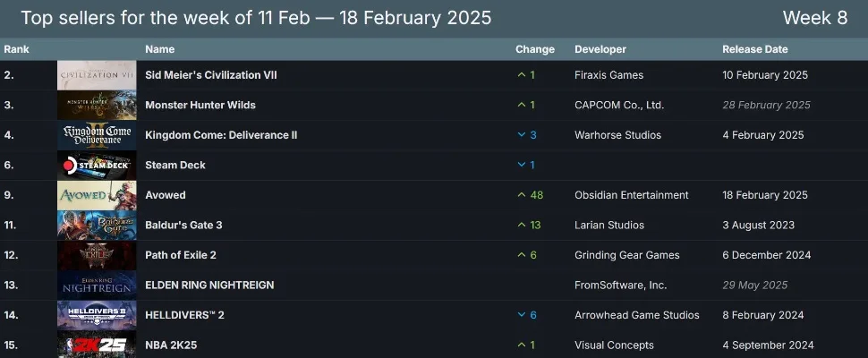Select the Path of Exile 2 thumbnail
Image resolution: width=868 pixels, height=358 pixels.
click(x=97, y=255)
